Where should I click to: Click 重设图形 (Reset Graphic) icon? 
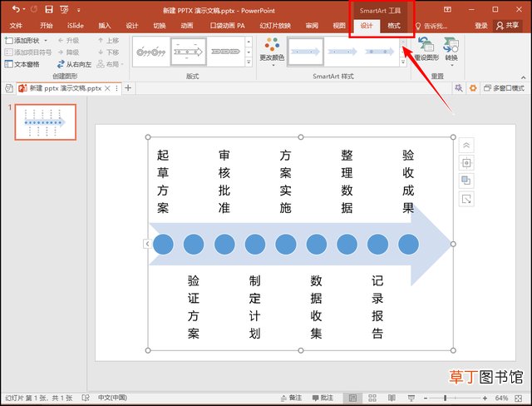[426, 49]
